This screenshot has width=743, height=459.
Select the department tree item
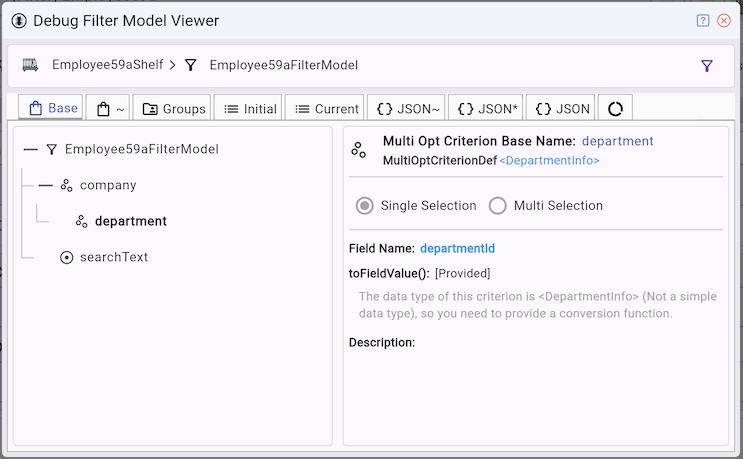(130, 221)
